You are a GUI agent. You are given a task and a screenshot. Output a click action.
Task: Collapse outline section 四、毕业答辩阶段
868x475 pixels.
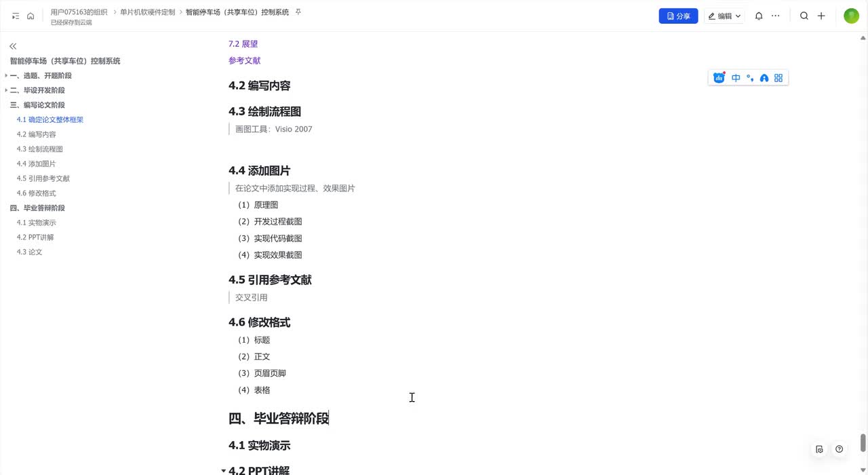pos(37,208)
